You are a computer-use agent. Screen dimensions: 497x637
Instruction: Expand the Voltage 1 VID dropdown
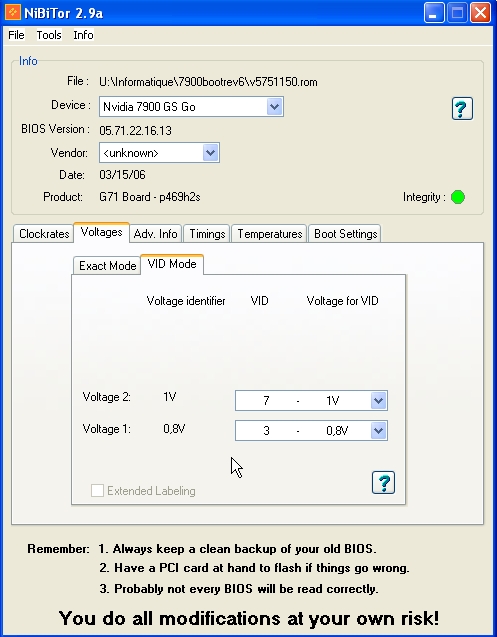(x=378, y=431)
